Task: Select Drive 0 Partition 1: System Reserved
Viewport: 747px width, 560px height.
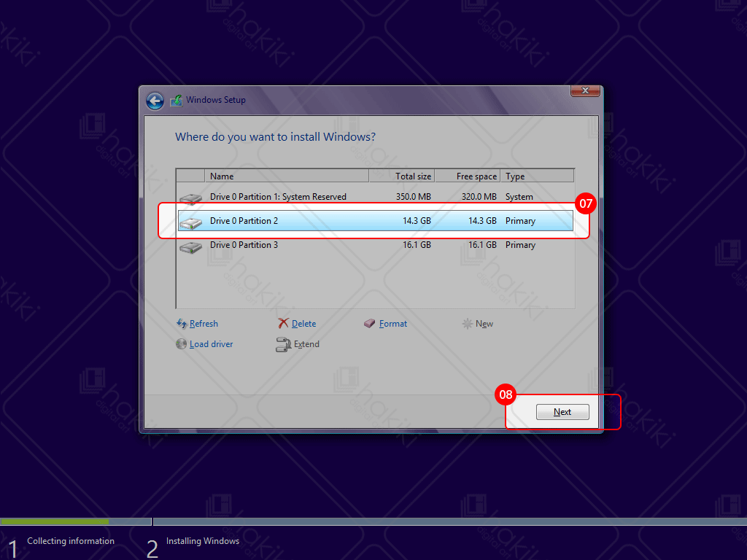Action: tap(376, 197)
